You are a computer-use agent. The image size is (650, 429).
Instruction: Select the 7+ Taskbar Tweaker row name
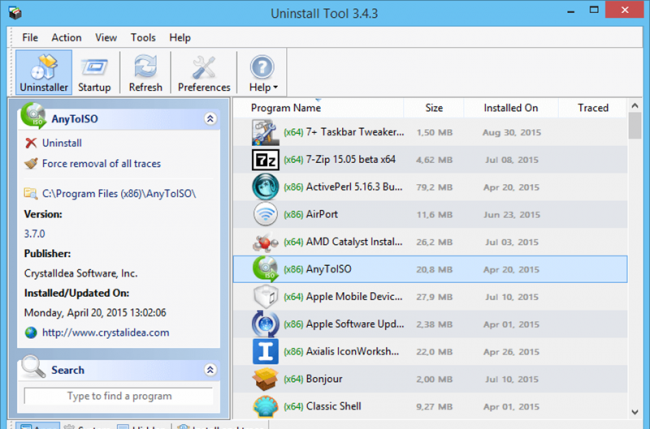[x=355, y=132]
